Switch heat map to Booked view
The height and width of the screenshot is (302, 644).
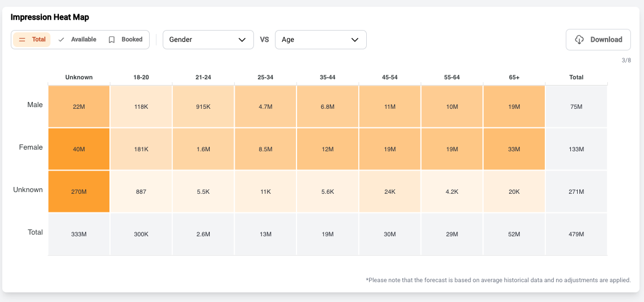click(x=126, y=40)
